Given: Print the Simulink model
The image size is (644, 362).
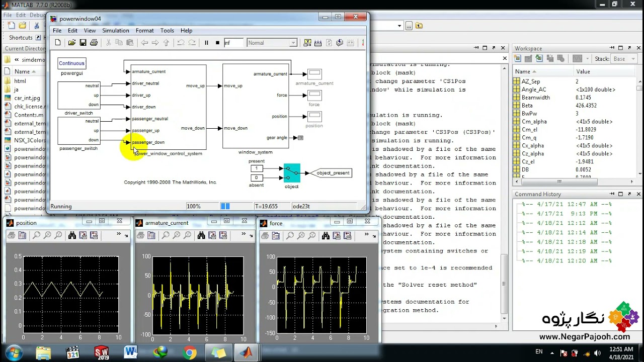Looking at the screenshot, I should point(94,43).
